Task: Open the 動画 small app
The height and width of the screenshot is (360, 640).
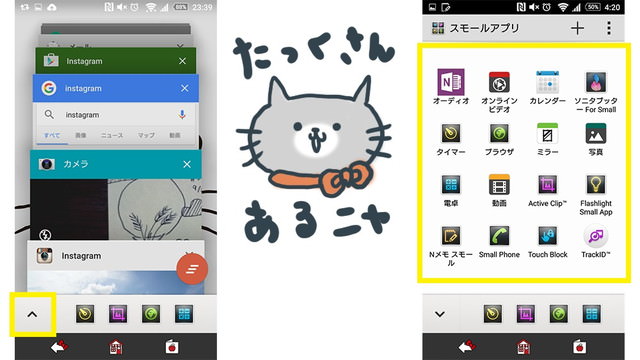Action: click(499, 185)
